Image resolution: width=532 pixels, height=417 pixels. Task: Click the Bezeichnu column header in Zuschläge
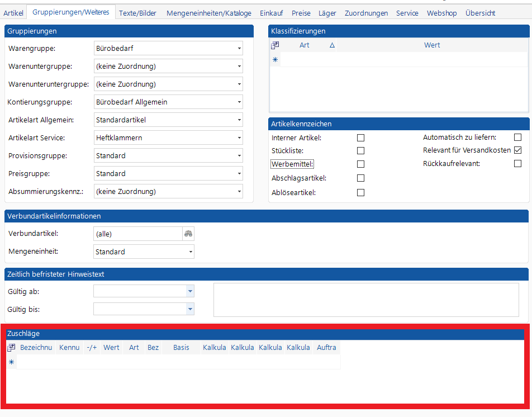[x=36, y=348]
